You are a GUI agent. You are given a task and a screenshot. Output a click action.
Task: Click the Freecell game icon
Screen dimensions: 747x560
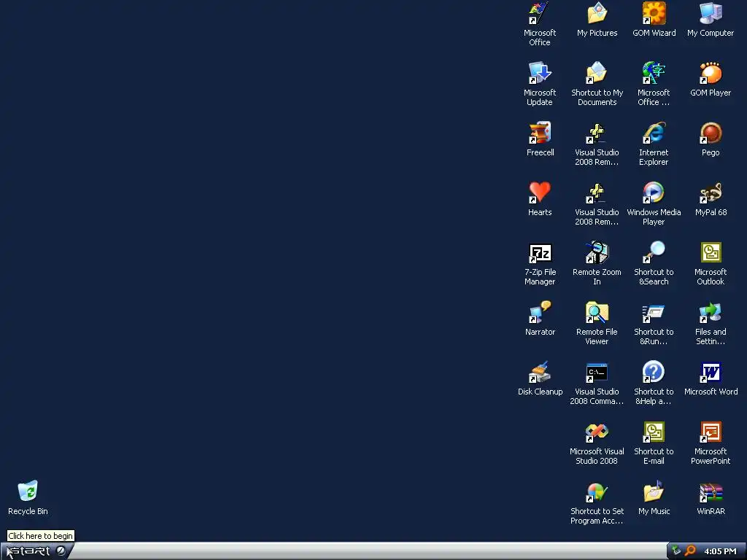(540, 133)
